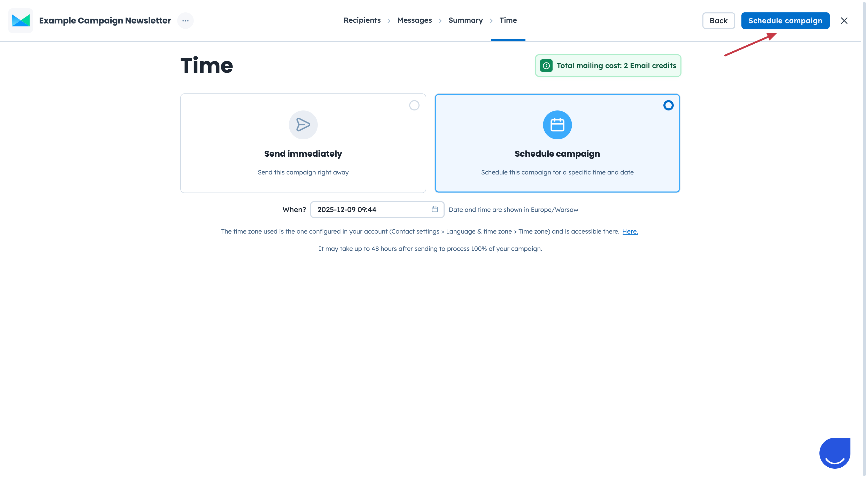Go to the Summary step

(x=465, y=20)
